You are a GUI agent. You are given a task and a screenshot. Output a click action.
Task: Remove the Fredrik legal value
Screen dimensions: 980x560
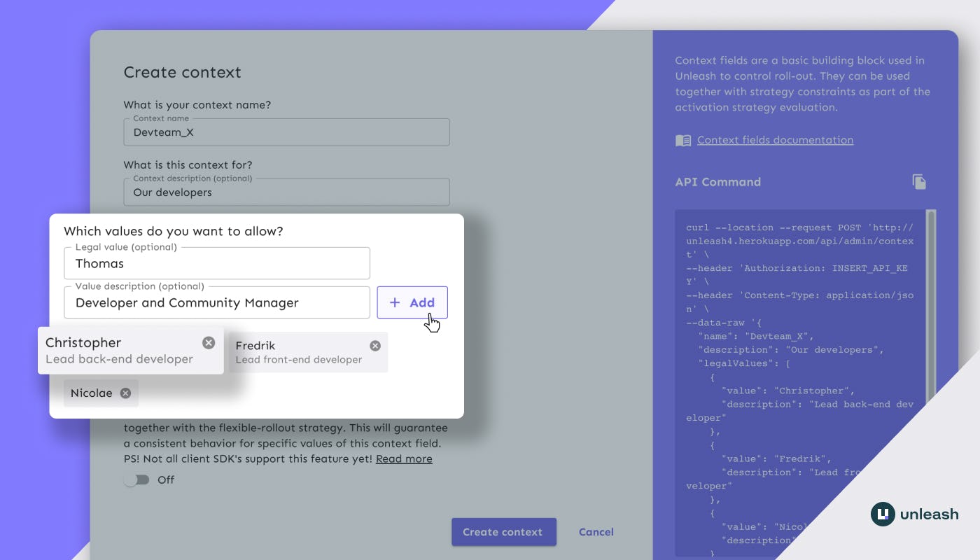[375, 345]
